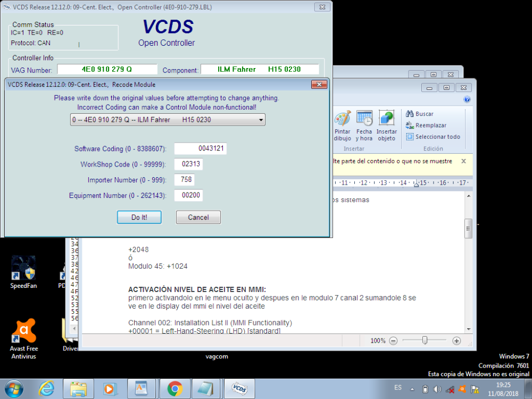
Task: Open Reemplazar (replace) in WordPad ribbon
Action: tap(426, 125)
